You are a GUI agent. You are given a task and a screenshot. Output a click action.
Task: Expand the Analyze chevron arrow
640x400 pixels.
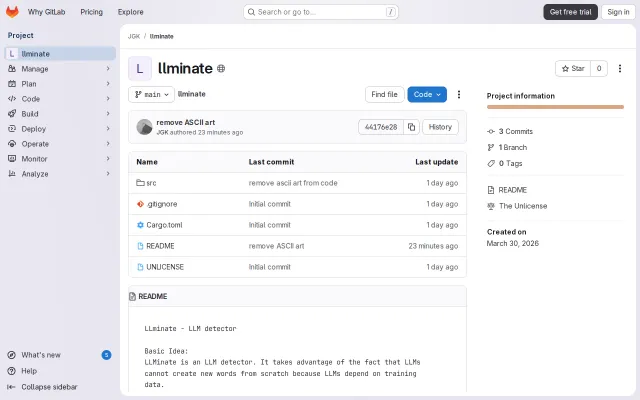tap(108, 174)
